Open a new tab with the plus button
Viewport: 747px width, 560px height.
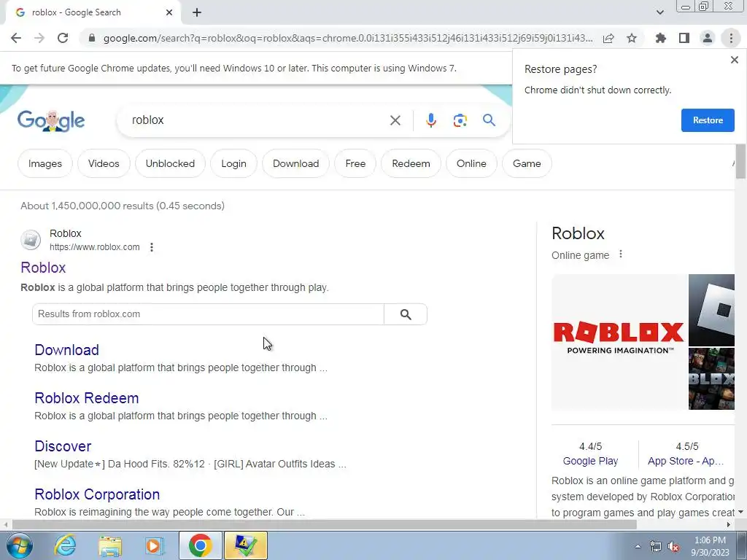(x=197, y=12)
